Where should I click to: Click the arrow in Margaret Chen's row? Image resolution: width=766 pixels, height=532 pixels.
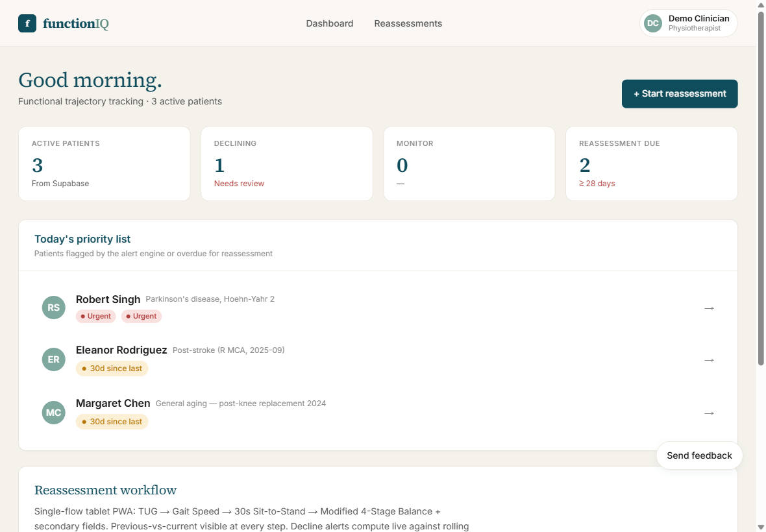[709, 413]
